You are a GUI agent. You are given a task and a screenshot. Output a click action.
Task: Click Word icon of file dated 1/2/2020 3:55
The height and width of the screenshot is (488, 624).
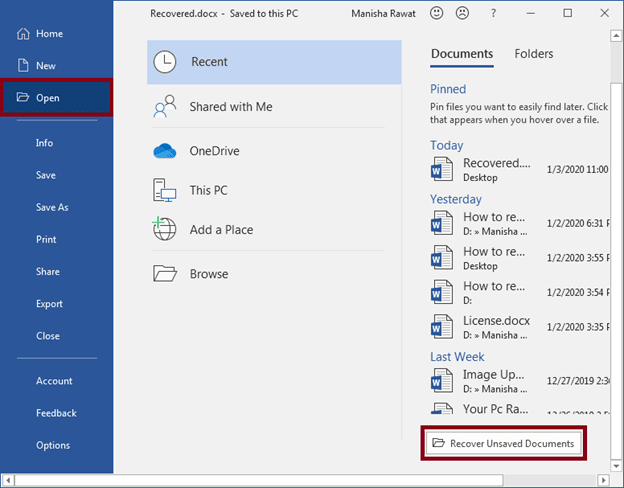pyautogui.click(x=442, y=258)
